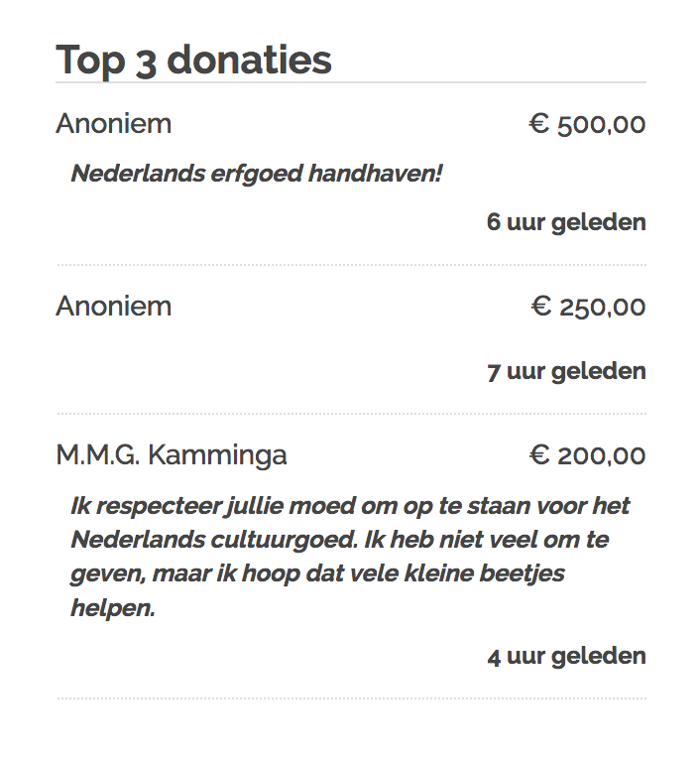Click the dotted divider below "6 uur geleden"

click(x=351, y=265)
